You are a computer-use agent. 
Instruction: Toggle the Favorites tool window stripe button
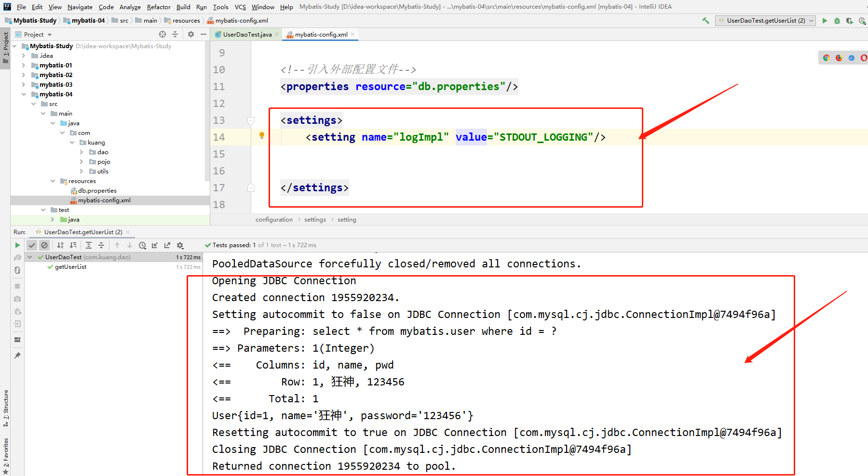click(5, 455)
